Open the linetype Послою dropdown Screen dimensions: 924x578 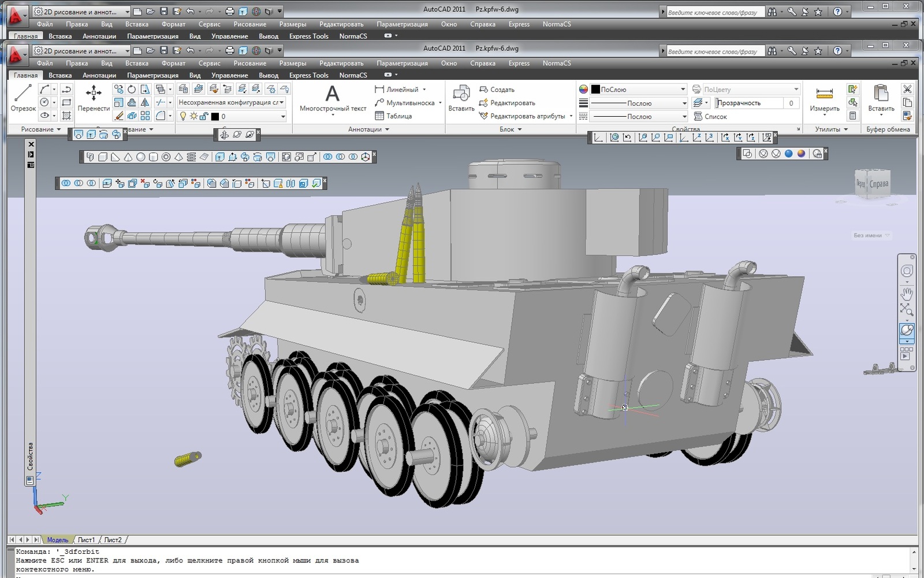click(638, 116)
